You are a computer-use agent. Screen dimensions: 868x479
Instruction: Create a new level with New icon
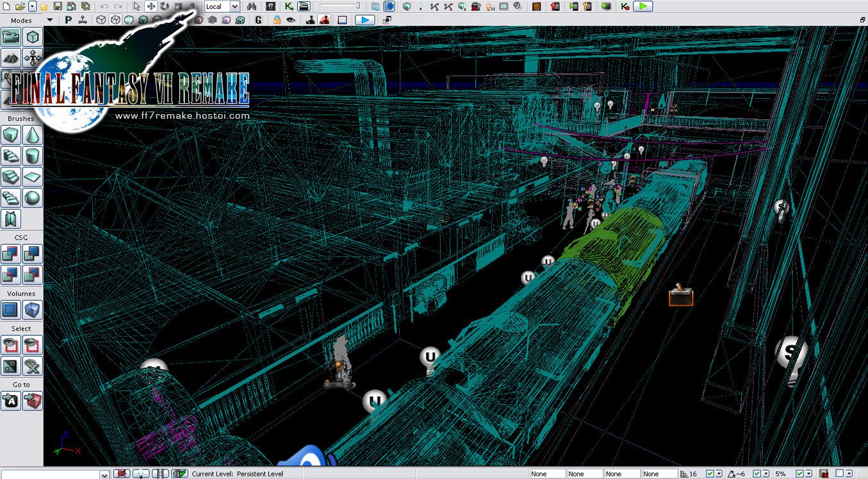[6, 6]
